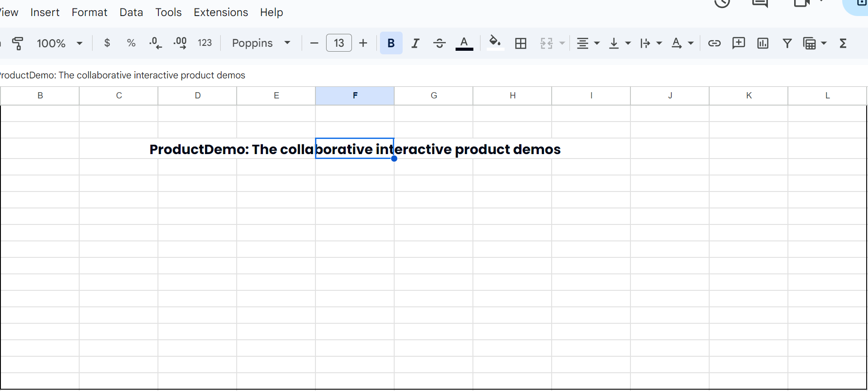Toggle bold formatting off
The width and height of the screenshot is (868, 391).
[x=391, y=43]
